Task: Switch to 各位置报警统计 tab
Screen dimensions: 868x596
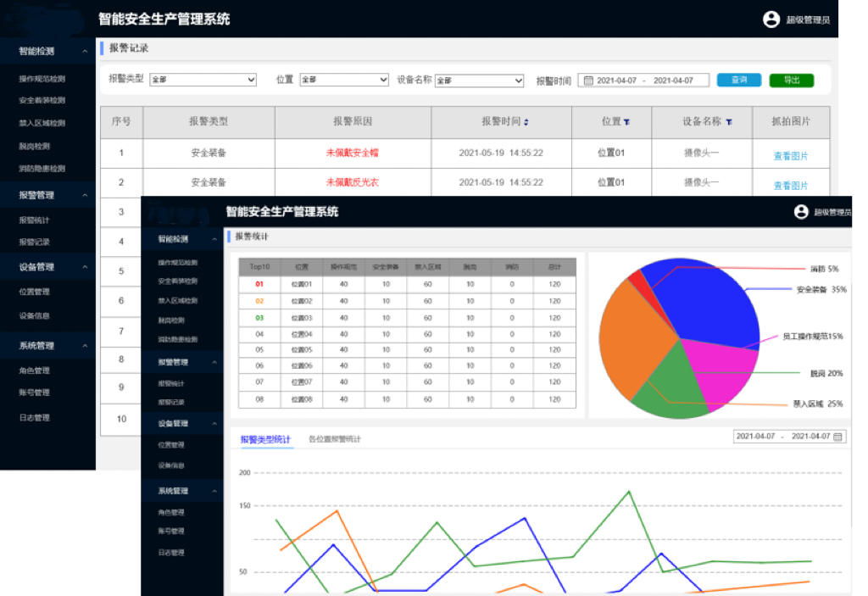Action: click(x=334, y=439)
